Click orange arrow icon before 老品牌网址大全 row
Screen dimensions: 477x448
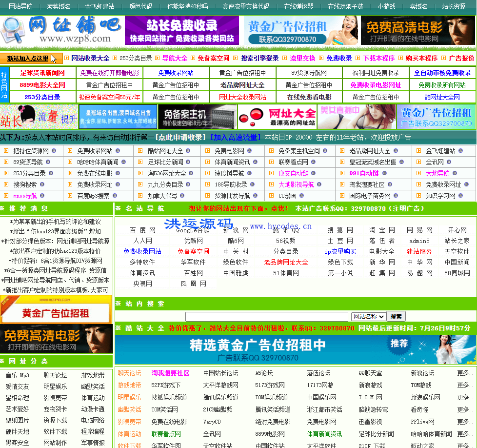342,151
